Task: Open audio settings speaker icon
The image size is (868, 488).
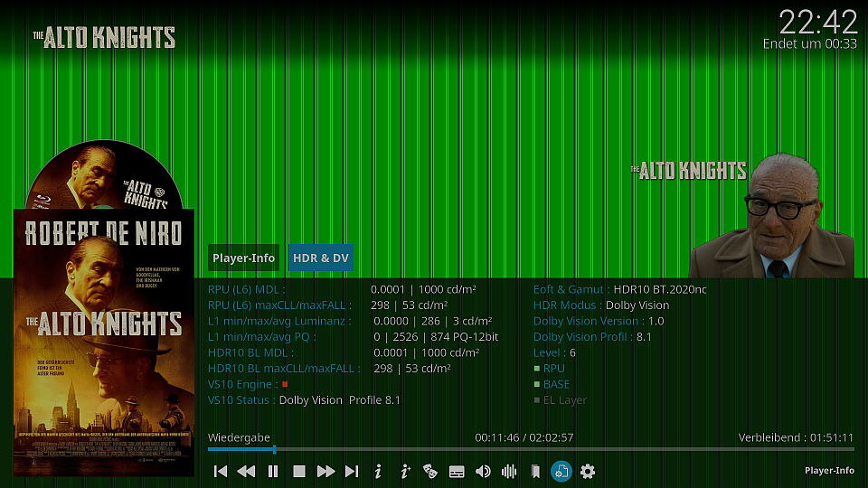Action: (483, 472)
